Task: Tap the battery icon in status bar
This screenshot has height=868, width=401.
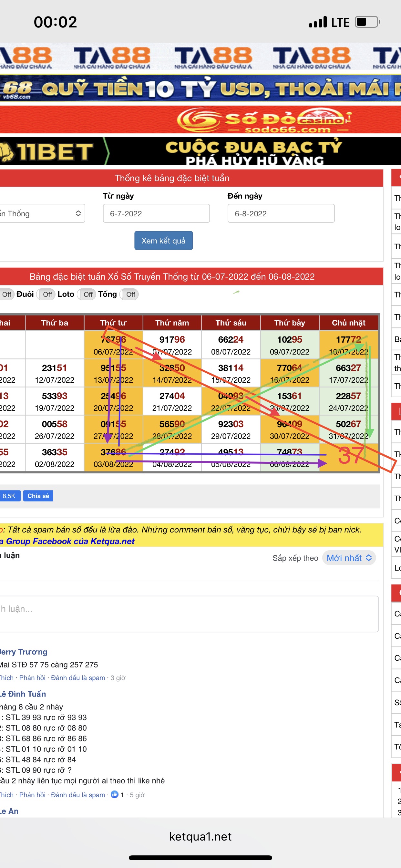Action: point(367,22)
